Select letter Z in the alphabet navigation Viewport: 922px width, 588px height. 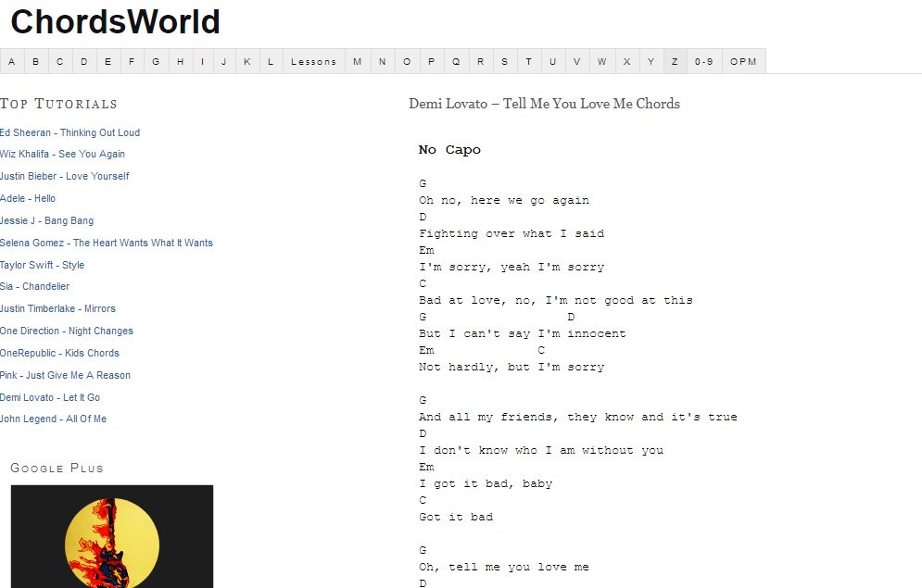click(x=675, y=61)
